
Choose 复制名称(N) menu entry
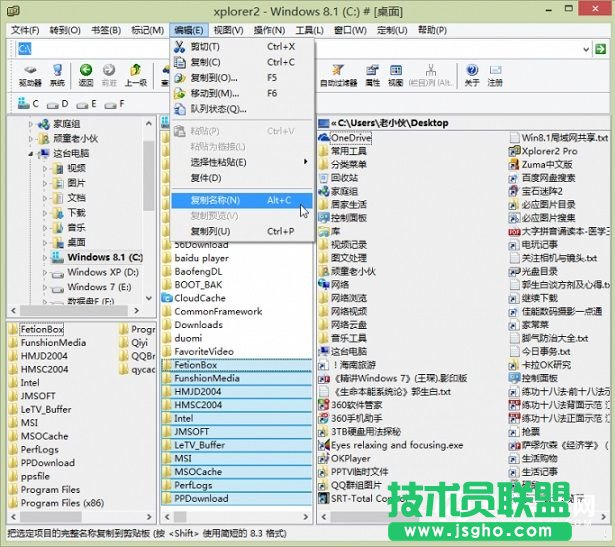point(242,200)
